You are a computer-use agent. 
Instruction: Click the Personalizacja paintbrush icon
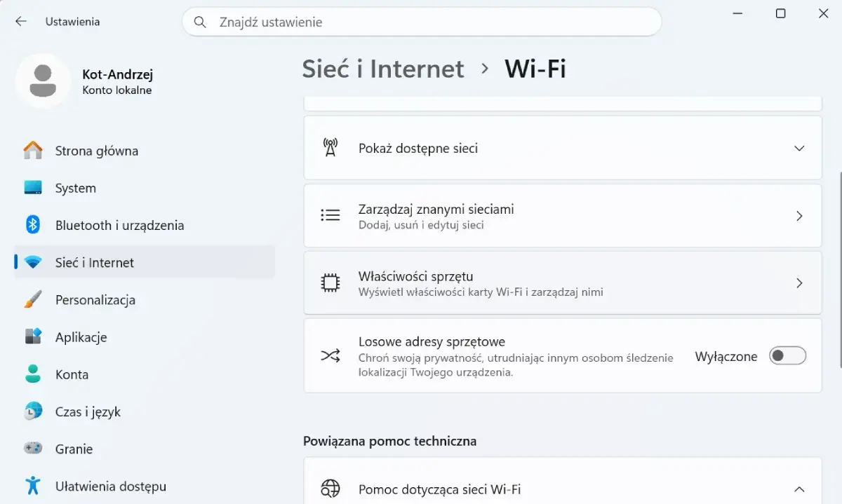point(33,300)
